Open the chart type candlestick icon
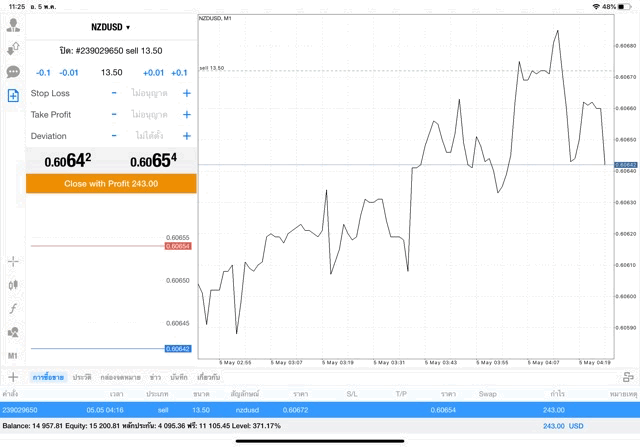This screenshot has height=447, width=640. tap(13, 285)
